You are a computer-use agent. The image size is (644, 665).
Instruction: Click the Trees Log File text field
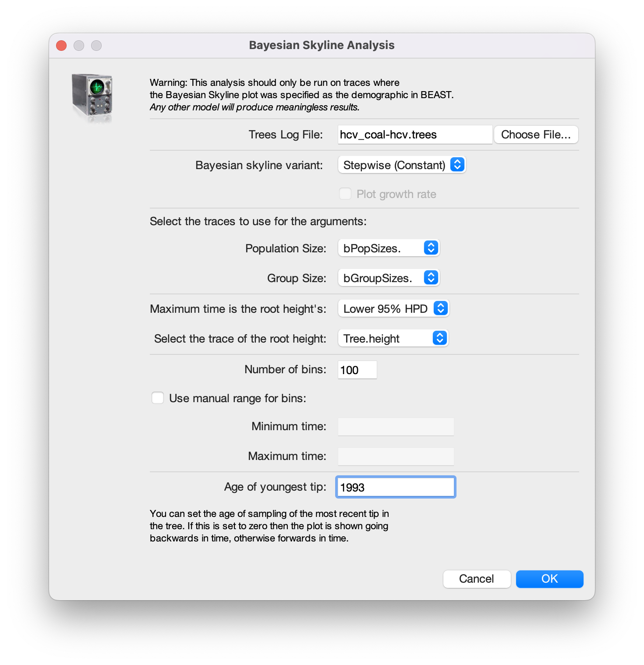tap(414, 134)
